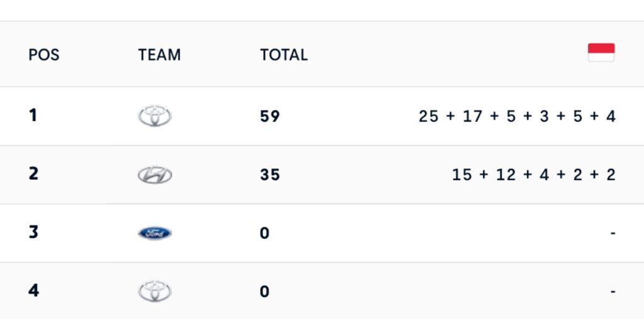Click the red and white flag icon
This screenshot has width=644, height=319.
coord(601,53)
